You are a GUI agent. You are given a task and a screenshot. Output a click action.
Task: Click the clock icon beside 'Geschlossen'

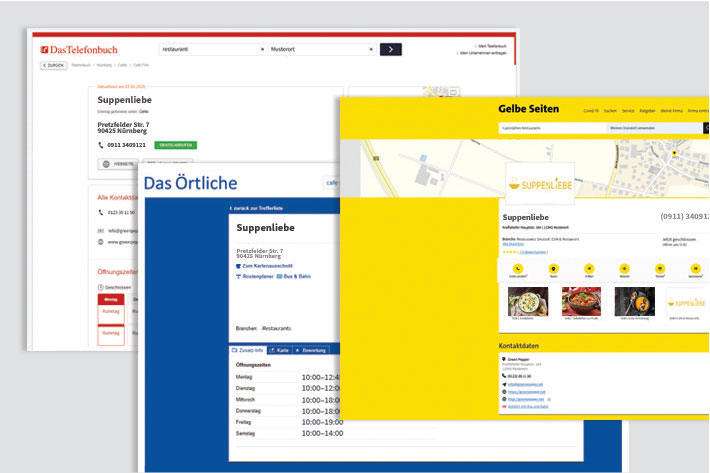pyautogui.click(x=101, y=287)
